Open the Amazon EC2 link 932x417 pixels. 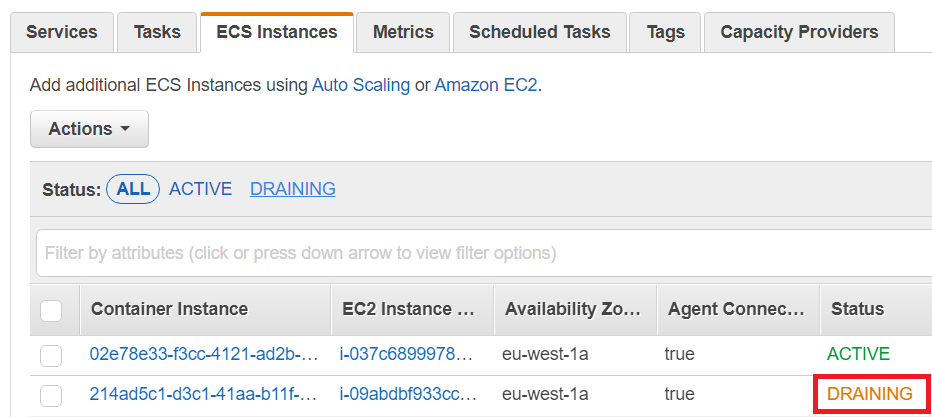(x=486, y=85)
